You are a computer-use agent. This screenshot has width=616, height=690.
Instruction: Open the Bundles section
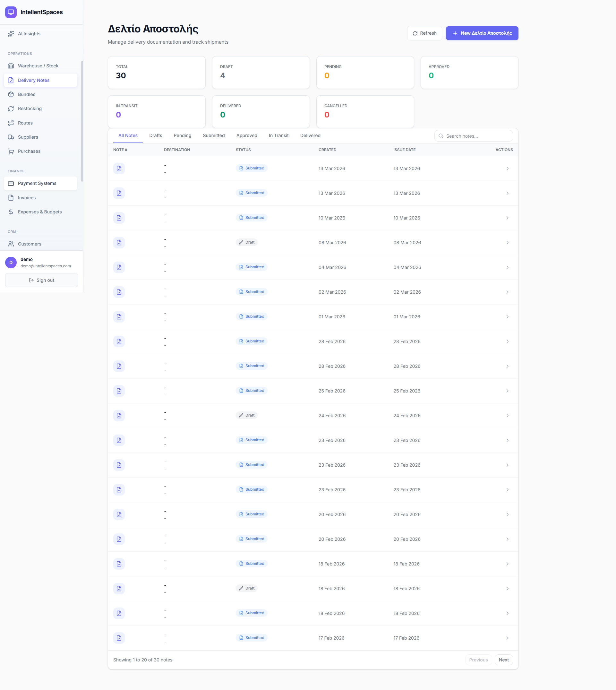click(x=41, y=94)
